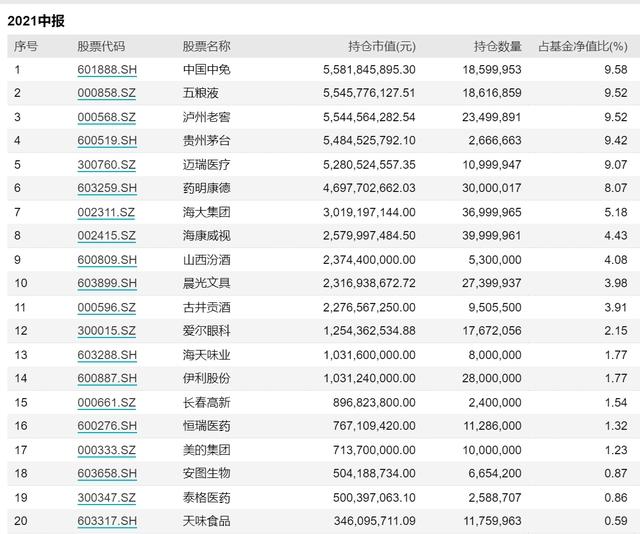Sort by 占基金净值比(%) column header
The height and width of the screenshot is (534, 640).
click(583, 46)
